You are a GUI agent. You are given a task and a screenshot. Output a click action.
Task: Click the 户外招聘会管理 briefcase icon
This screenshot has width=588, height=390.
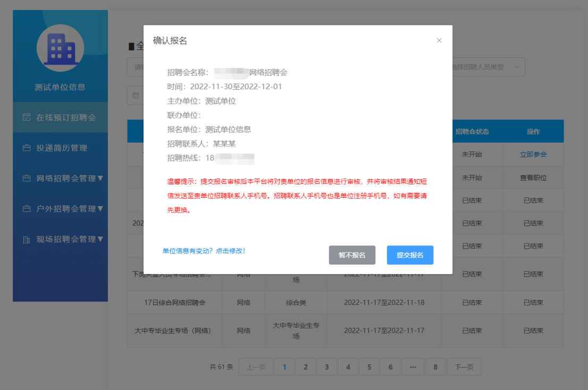27,208
